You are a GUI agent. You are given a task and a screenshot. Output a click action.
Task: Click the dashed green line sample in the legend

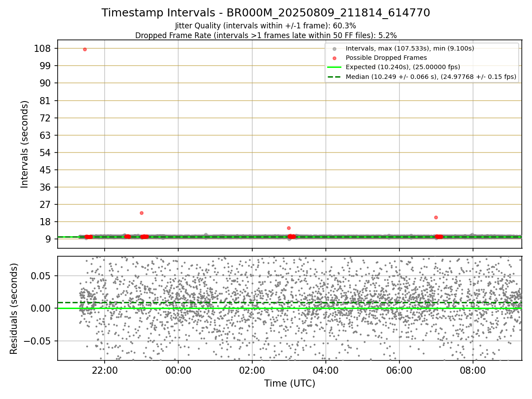[334, 77]
